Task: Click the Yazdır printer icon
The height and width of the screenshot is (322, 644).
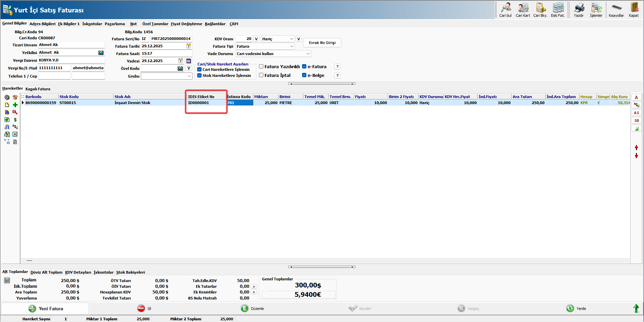Action: pyautogui.click(x=578, y=9)
